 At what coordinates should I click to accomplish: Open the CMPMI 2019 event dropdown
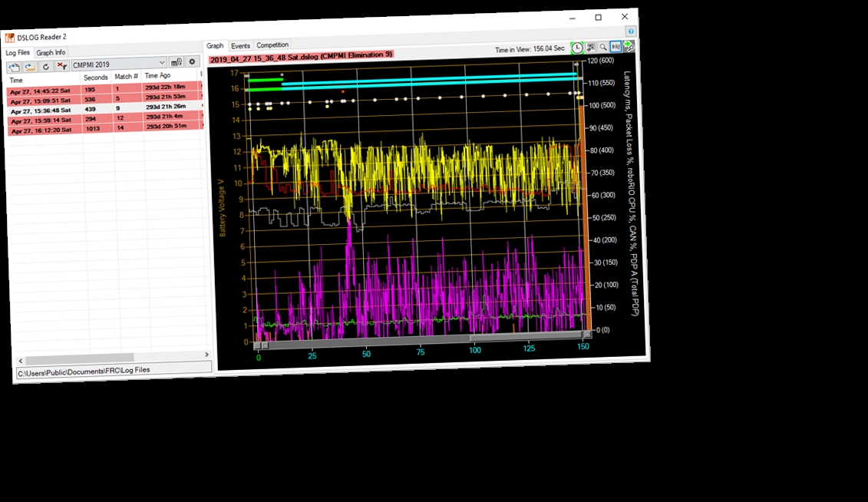click(119, 64)
